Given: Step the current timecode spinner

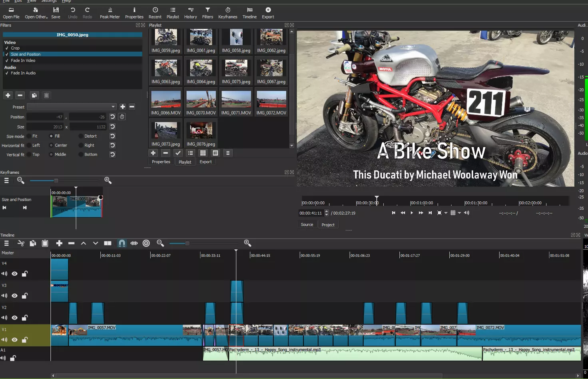Looking at the screenshot, I should pos(327,213).
